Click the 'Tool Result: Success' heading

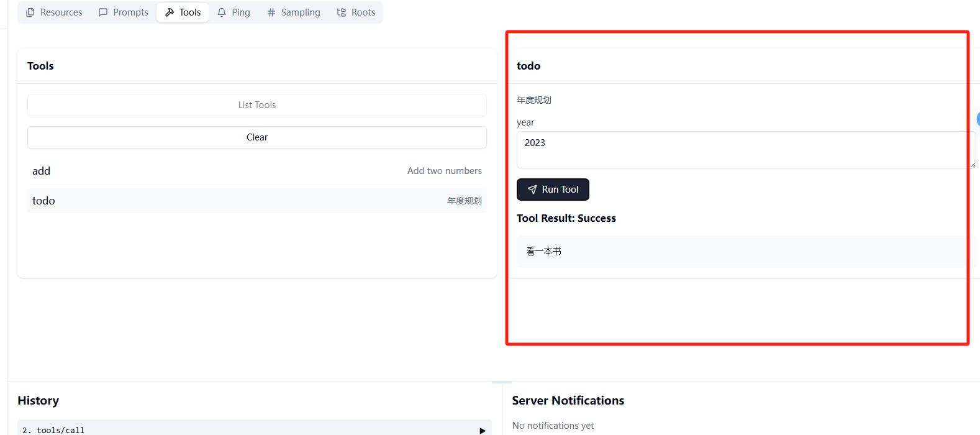click(x=566, y=218)
